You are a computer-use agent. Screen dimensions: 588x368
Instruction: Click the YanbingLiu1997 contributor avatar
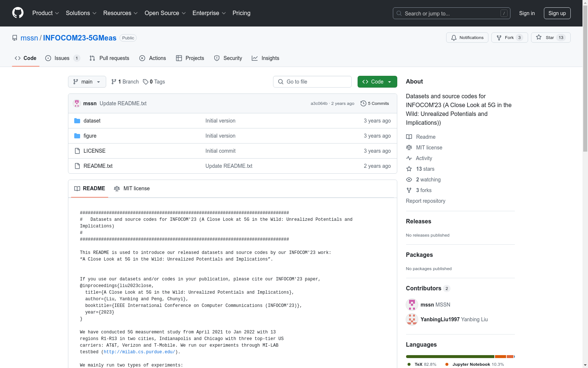(412, 319)
